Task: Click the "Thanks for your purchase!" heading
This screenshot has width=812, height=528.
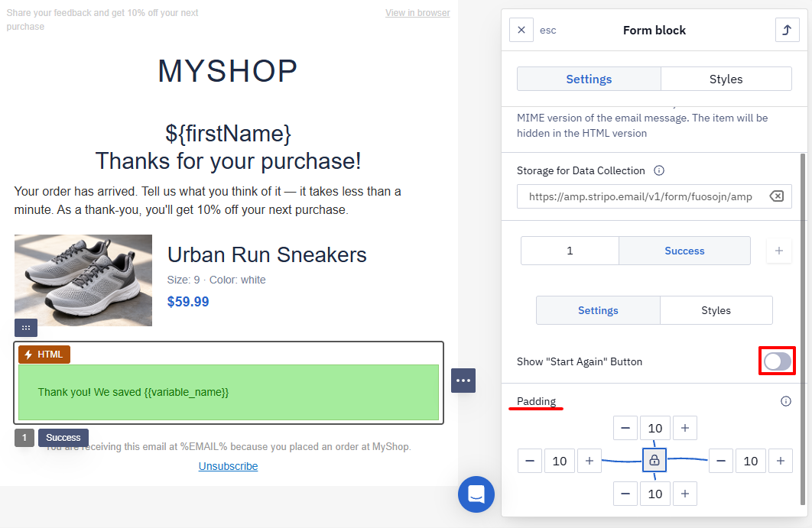Action: (229, 161)
